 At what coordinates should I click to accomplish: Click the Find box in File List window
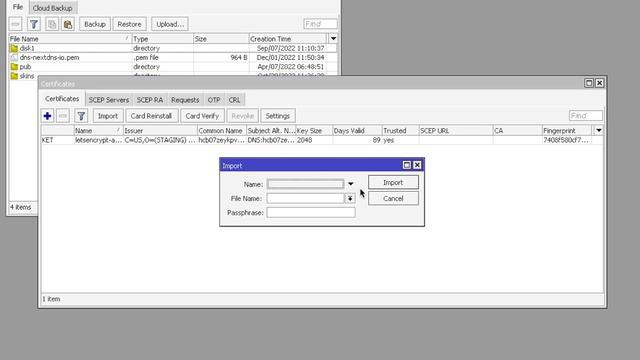(x=320, y=24)
